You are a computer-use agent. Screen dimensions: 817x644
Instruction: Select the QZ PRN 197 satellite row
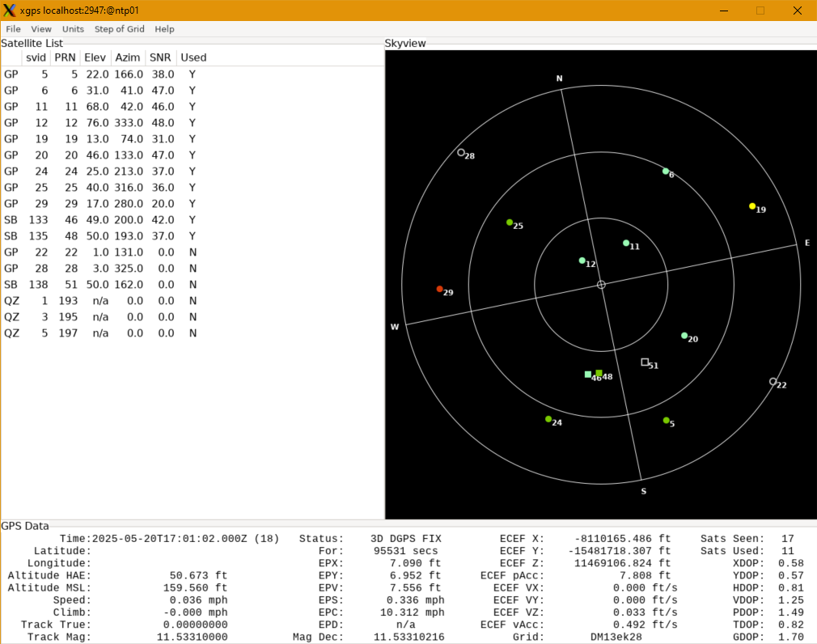pos(193,333)
